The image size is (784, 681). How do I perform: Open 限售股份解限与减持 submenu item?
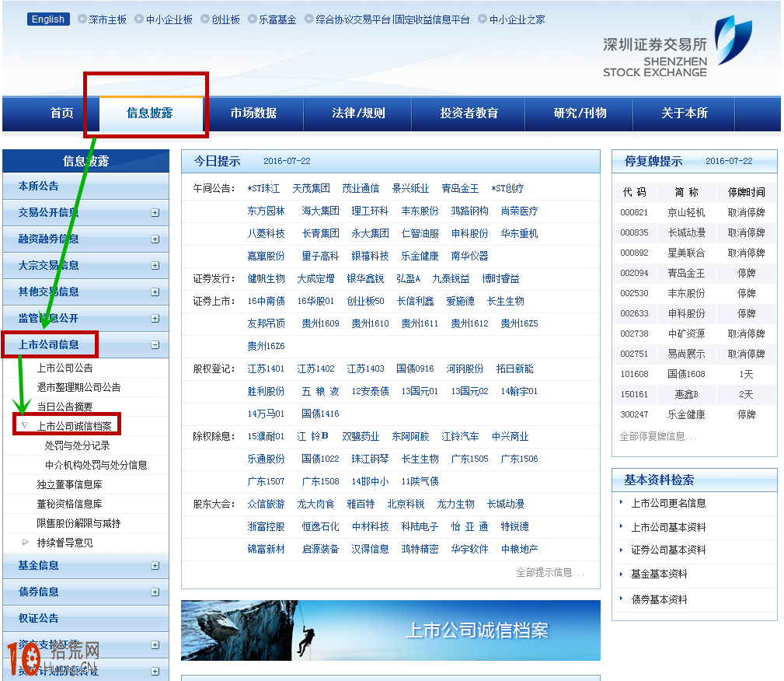coord(79,523)
